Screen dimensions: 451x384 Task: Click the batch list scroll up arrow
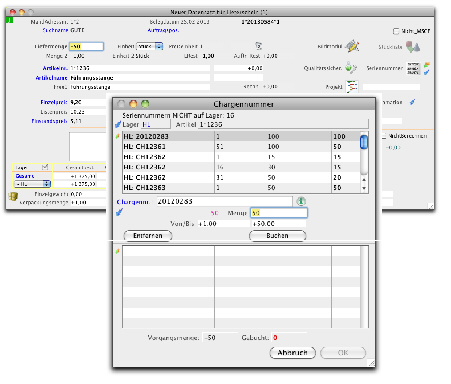point(364,180)
